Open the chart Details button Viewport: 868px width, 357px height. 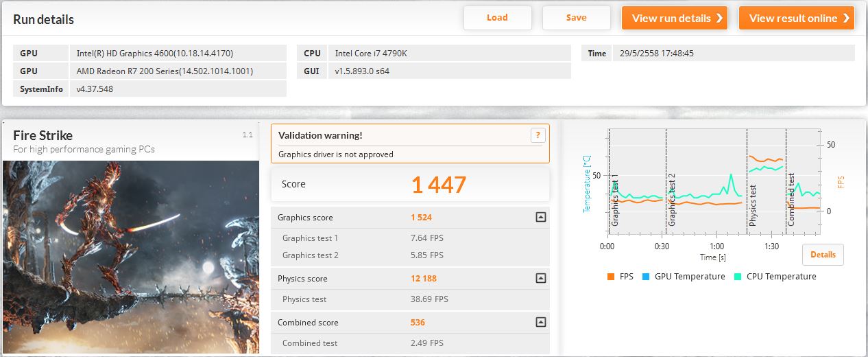823,255
